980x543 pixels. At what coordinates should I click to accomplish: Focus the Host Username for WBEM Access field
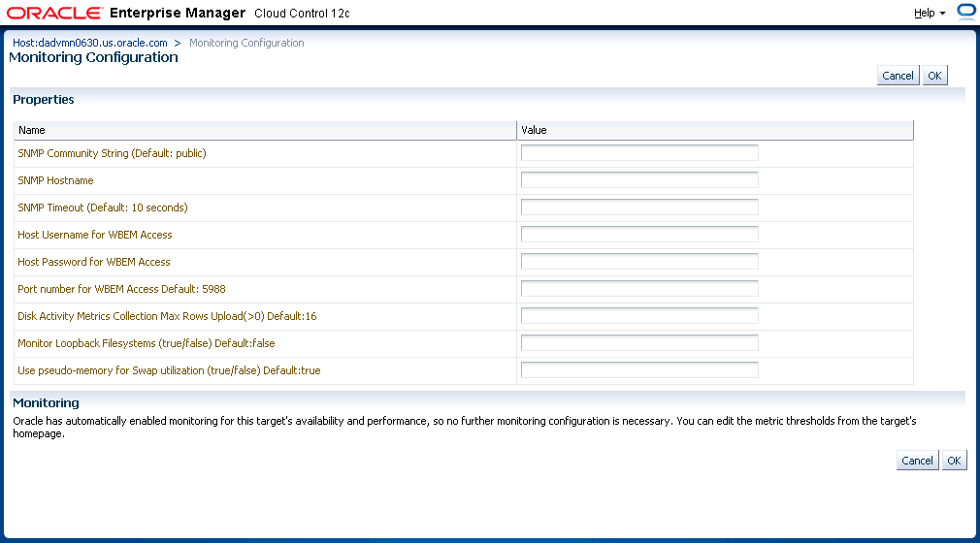(x=639, y=235)
